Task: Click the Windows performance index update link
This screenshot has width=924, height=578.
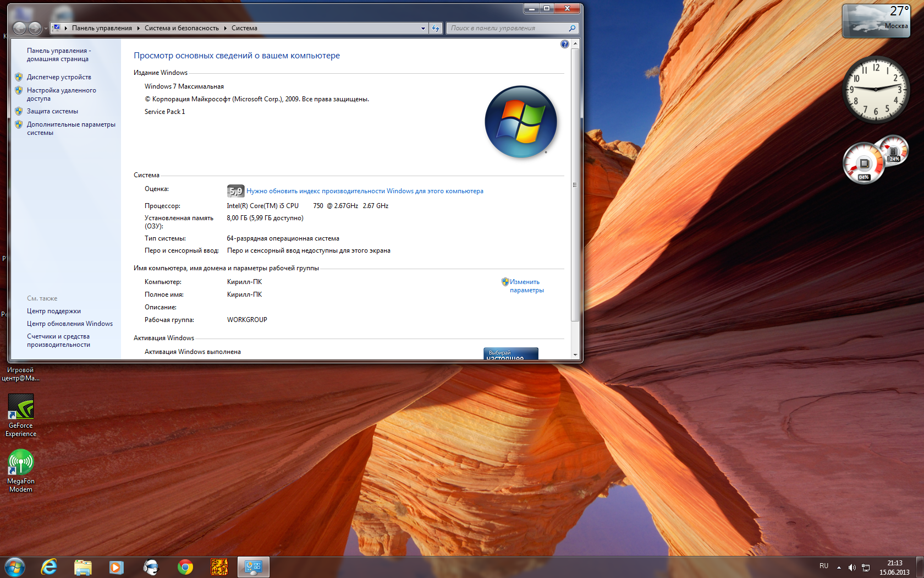Action: [x=365, y=191]
